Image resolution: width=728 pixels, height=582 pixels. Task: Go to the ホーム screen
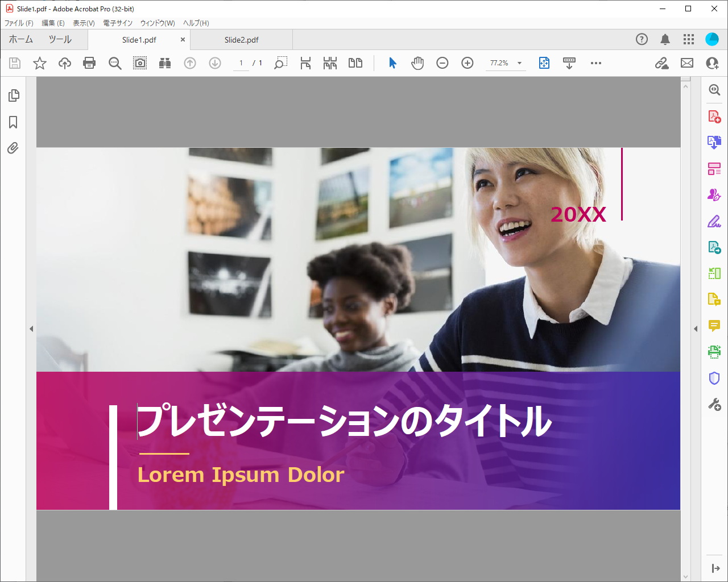[x=20, y=40]
